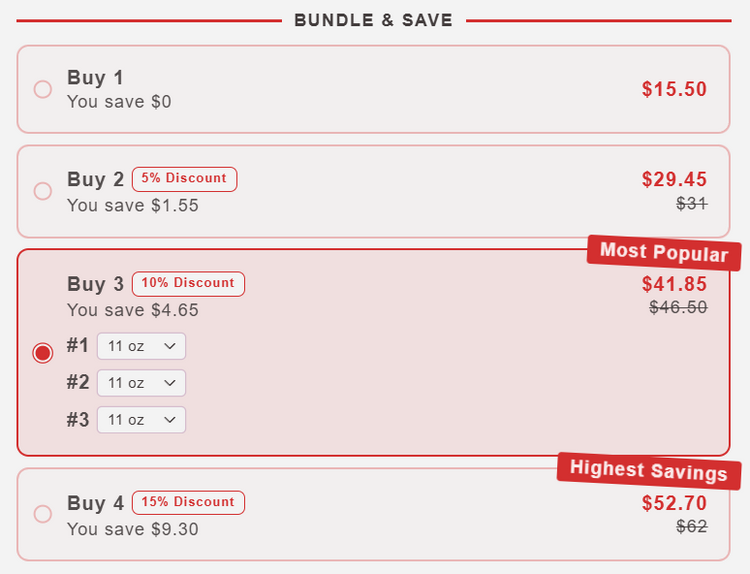Screen dimensions: 750x574
Task: Select the Buy 1 radio button
Action: [x=43, y=89]
